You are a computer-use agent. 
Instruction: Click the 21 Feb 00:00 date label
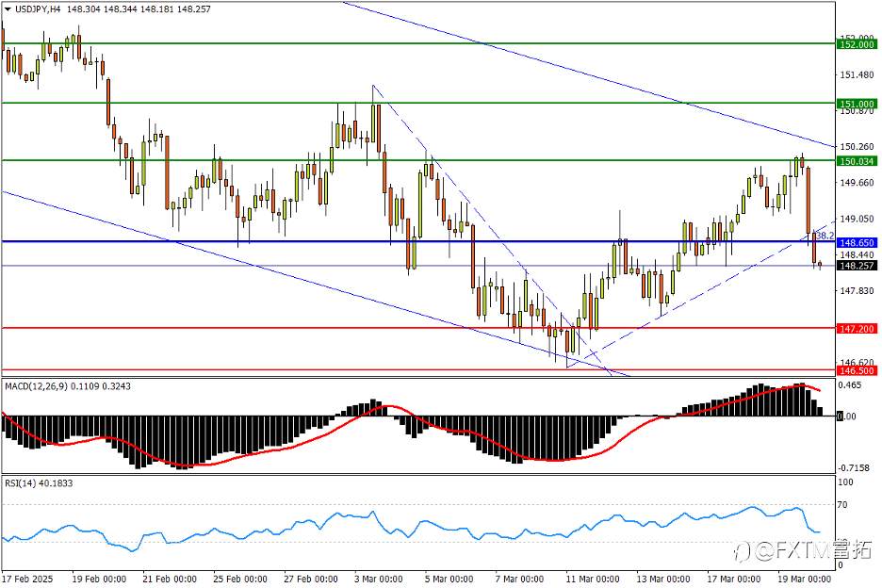point(170,579)
